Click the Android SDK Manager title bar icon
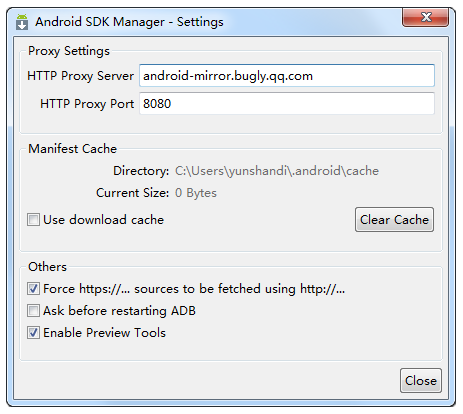This screenshot has width=463, height=414. tap(22, 22)
